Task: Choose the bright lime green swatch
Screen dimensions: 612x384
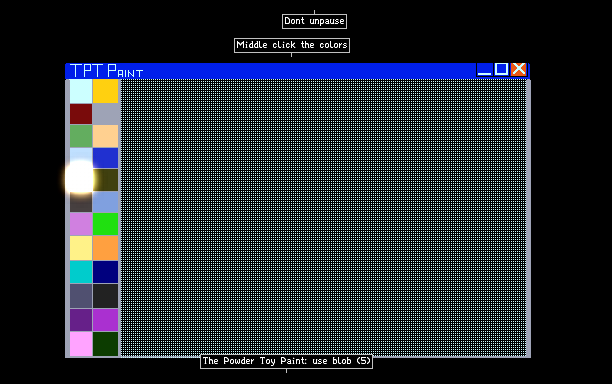Action: [105, 224]
